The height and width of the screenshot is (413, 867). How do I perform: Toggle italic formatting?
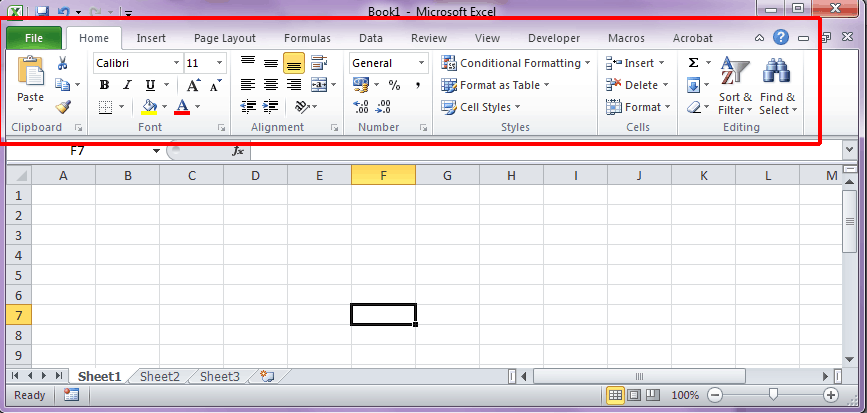pyautogui.click(x=127, y=85)
